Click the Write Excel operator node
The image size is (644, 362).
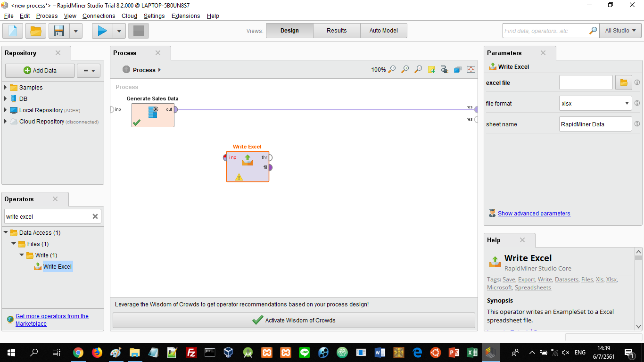(x=248, y=166)
